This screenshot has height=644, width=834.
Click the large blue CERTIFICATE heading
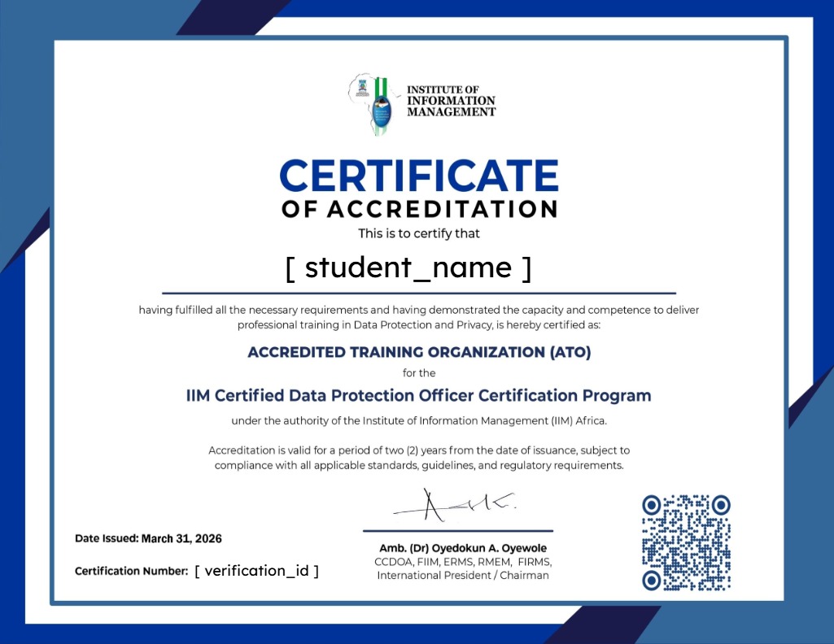pos(419,176)
